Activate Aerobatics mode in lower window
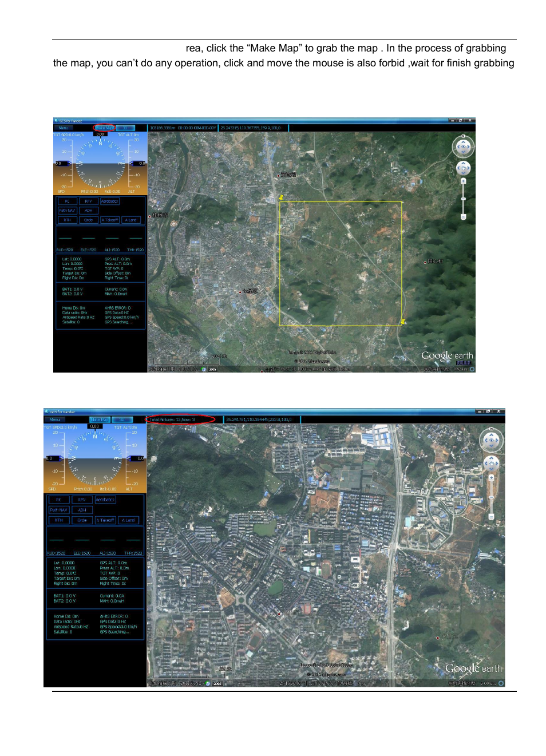Viewport: 546px width, 756px height. tap(105, 500)
